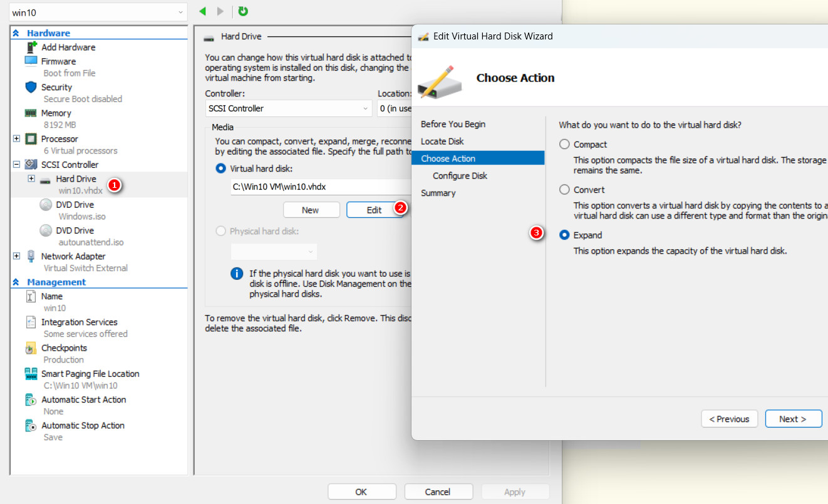This screenshot has height=504, width=828.
Task: Click OK in the settings window
Action: 361,491
